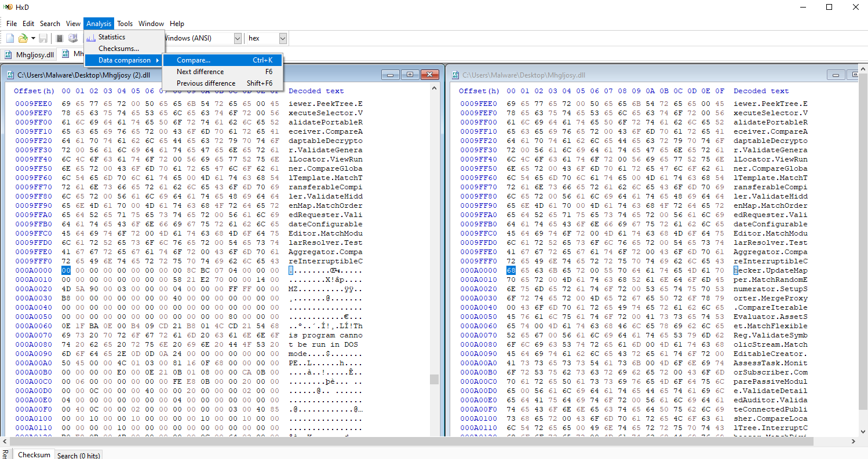Image resolution: width=868 pixels, height=459 pixels.
Task: Select Next difference menu entry
Action: [x=223, y=72]
